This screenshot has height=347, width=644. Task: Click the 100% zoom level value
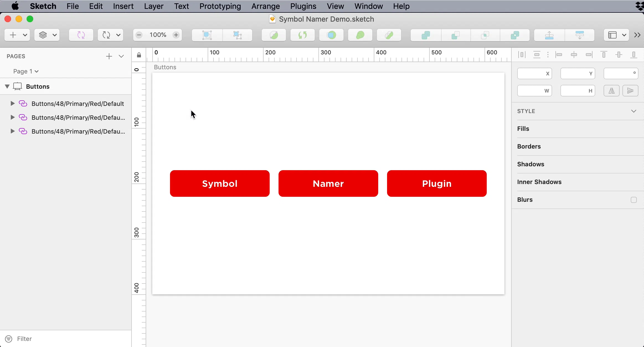(x=158, y=35)
